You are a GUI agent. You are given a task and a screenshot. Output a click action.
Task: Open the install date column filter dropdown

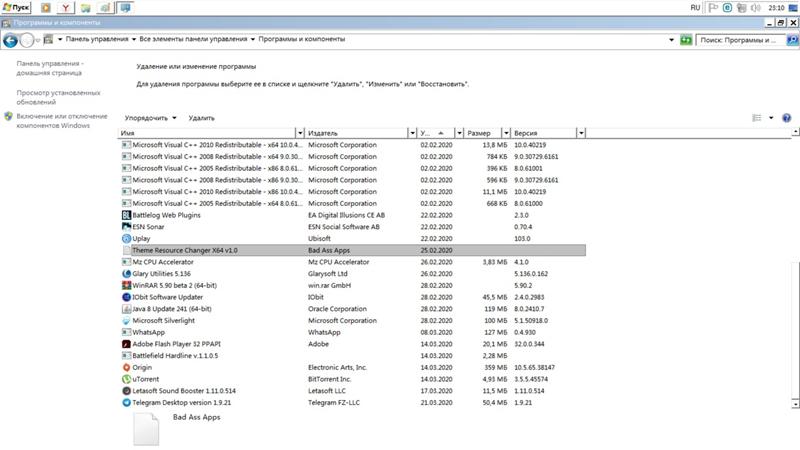click(x=459, y=133)
